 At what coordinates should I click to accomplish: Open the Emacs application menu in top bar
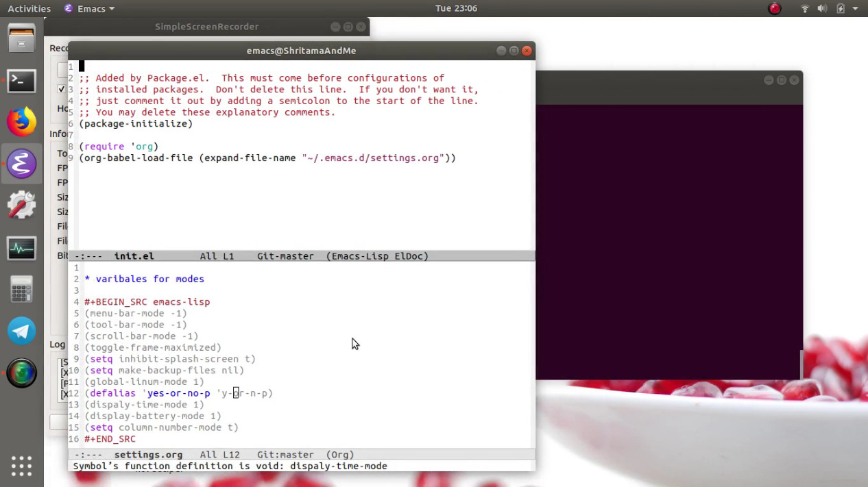(x=89, y=8)
